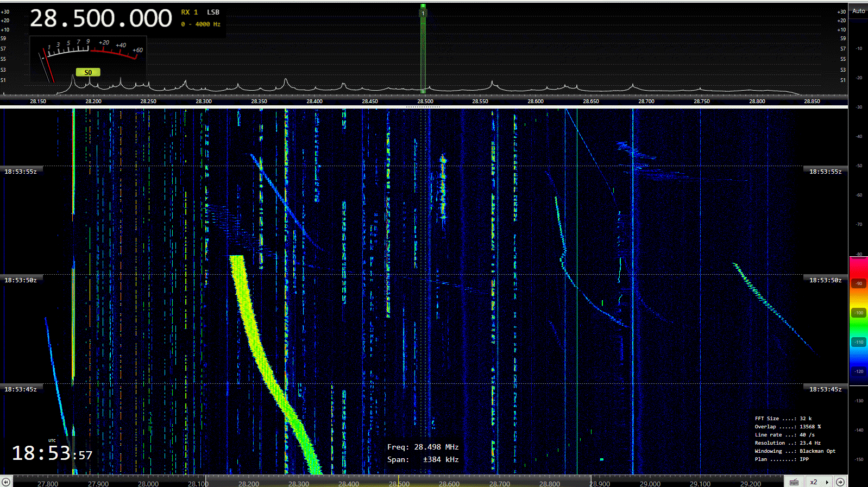Click the 18:53:45z time marker on right

825,389
